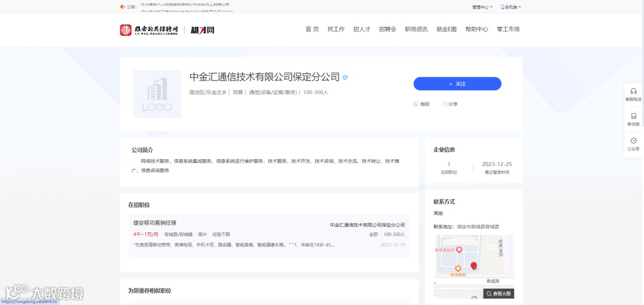644x305 pixels.
Task: Click the 公司简介 heading
Action: point(142,150)
